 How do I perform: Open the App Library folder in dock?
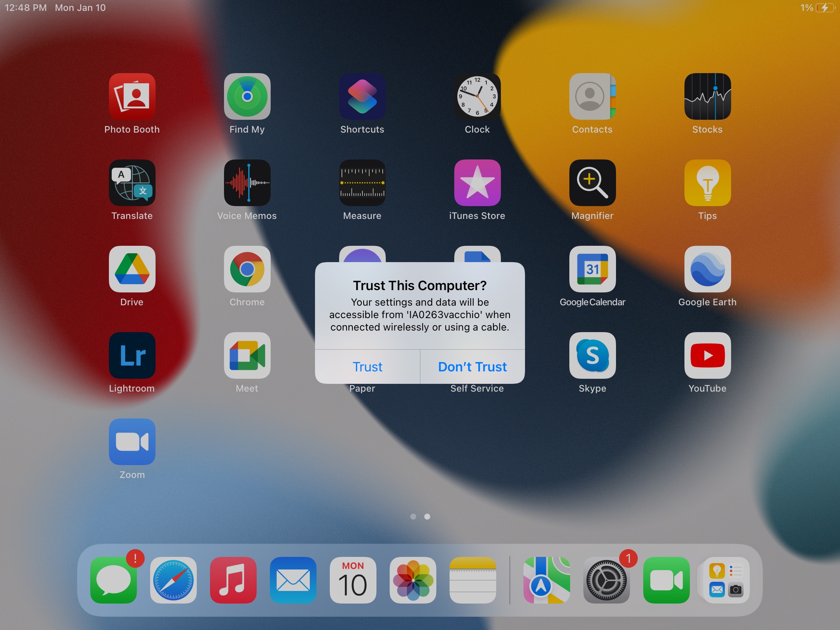tap(726, 580)
